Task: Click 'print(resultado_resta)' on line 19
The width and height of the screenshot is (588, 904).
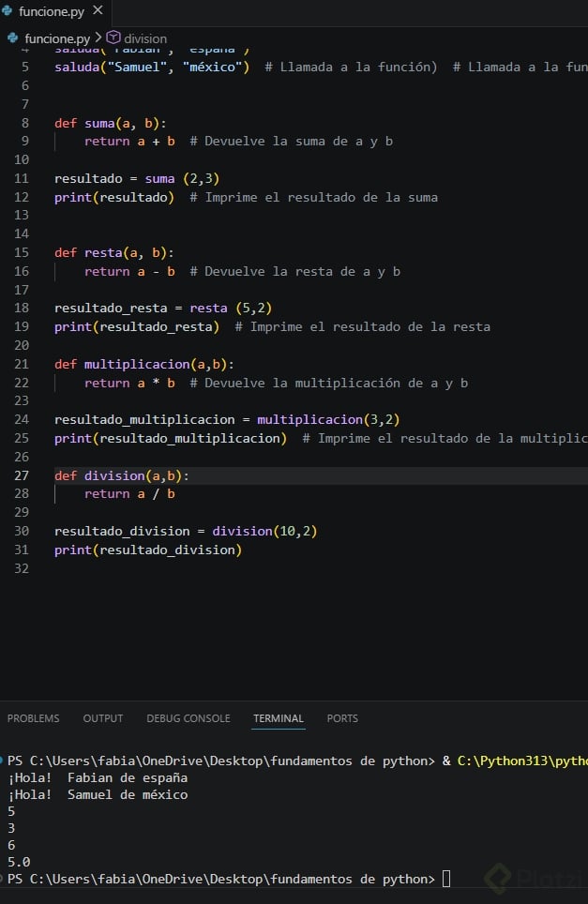Action: [x=137, y=327]
